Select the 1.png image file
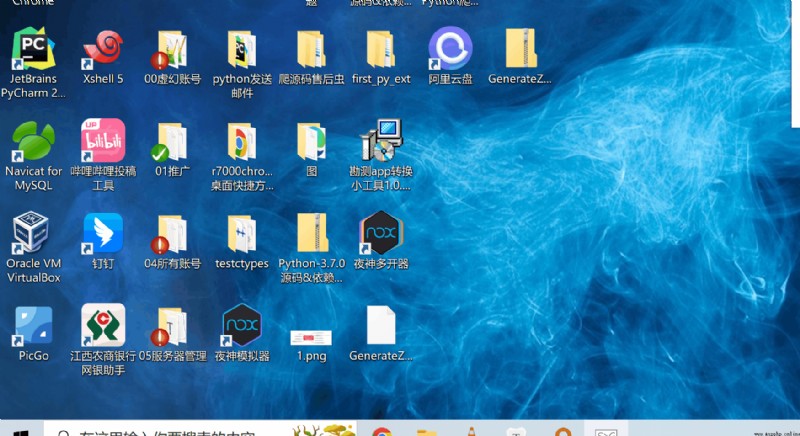This screenshot has height=436, width=800. click(311, 337)
